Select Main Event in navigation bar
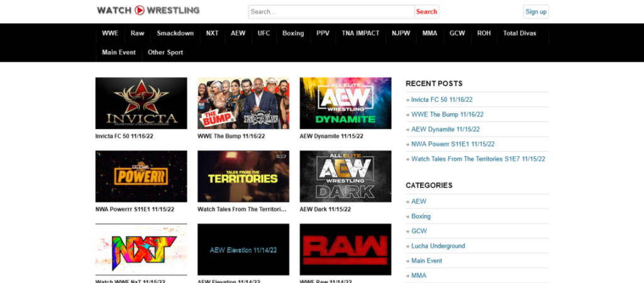 tap(119, 53)
